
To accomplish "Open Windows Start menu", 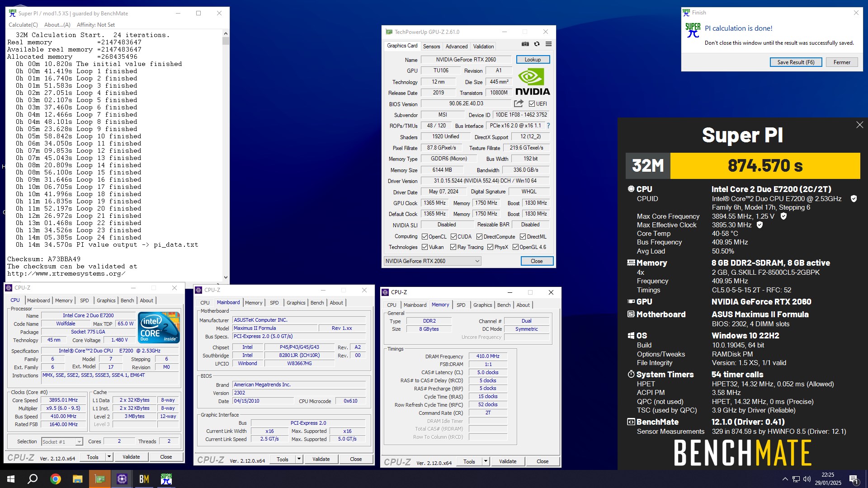I will (x=11, y=479).
